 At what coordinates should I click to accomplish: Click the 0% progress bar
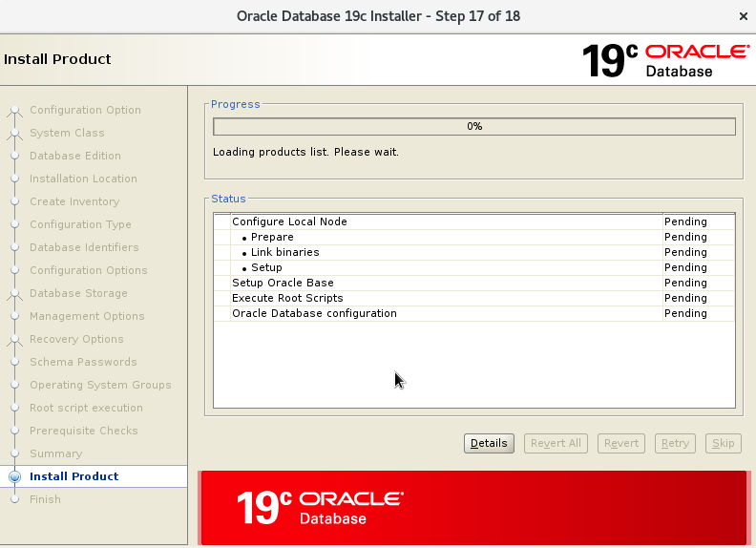click(x=474, y=126)
